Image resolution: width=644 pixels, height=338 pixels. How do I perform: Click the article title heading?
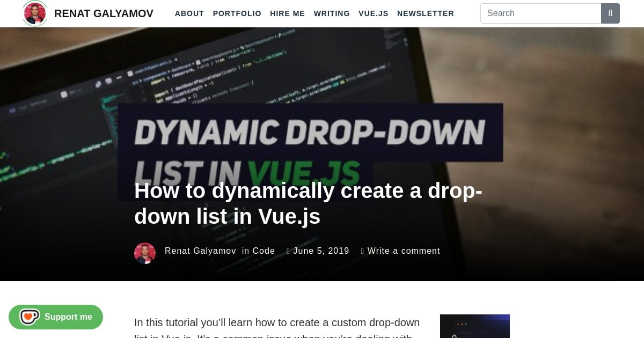pos(309,203)
